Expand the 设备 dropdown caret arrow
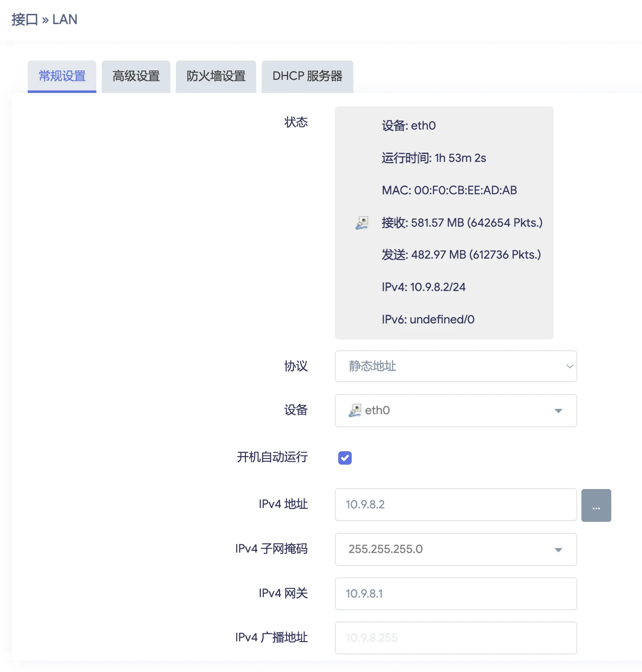Image resolution: width=642 pixels, height=672 pixels. (558, 411)
